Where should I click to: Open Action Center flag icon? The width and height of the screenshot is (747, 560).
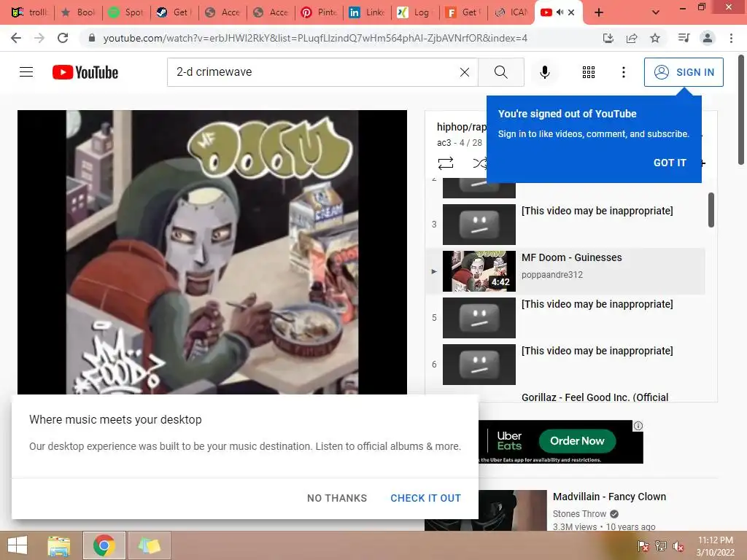coord(643,546)
